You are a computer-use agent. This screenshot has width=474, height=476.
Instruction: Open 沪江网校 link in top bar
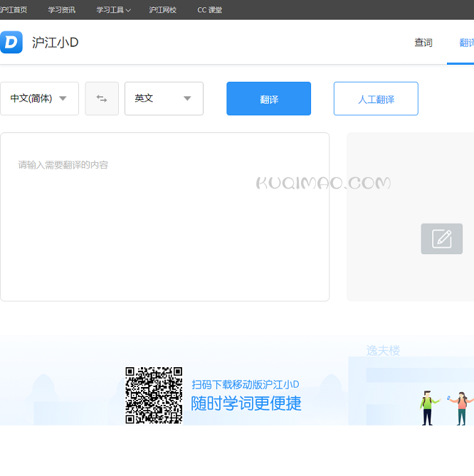click(163, 10)
